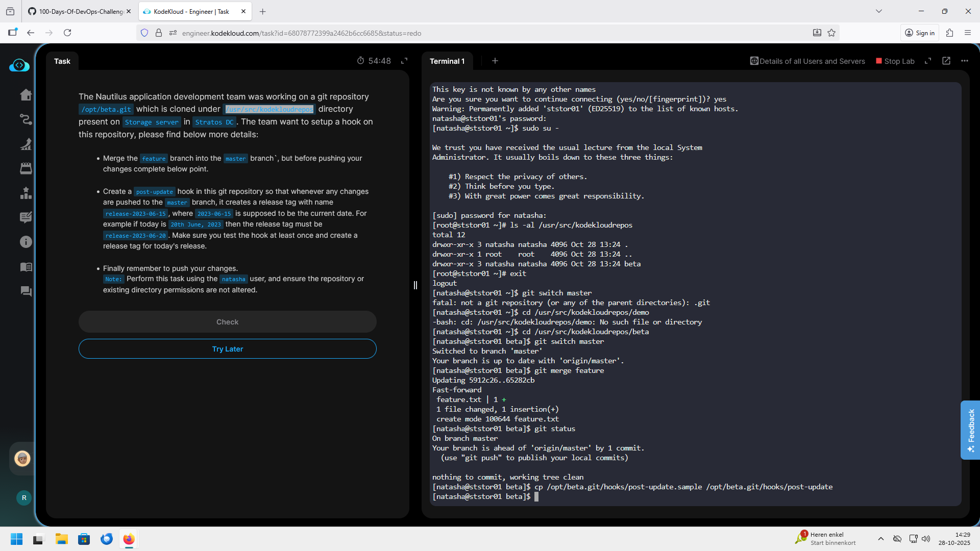Image resolution: width=980 pixels, height=551 pixels.
Task: Add a new terminal tab
Action: point(495,61)
